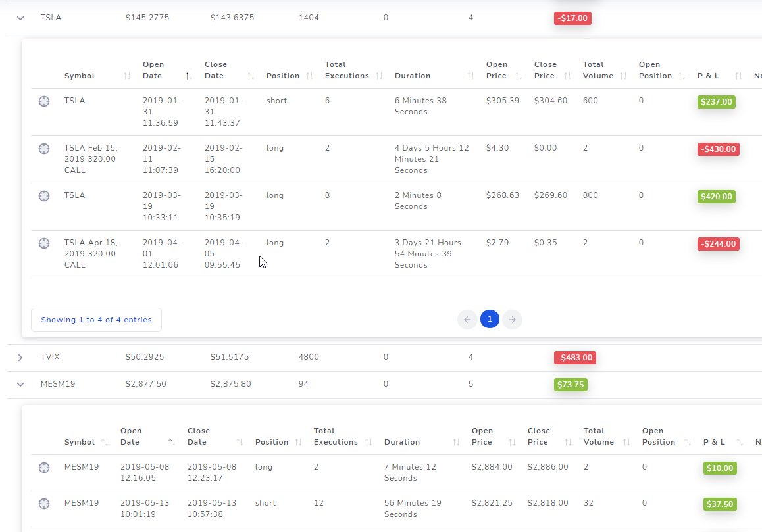The width and height of the screenshot is (762, 532).
Task: Click 'Showing 1 to 4 of 4 entries'
Action: 96,320
